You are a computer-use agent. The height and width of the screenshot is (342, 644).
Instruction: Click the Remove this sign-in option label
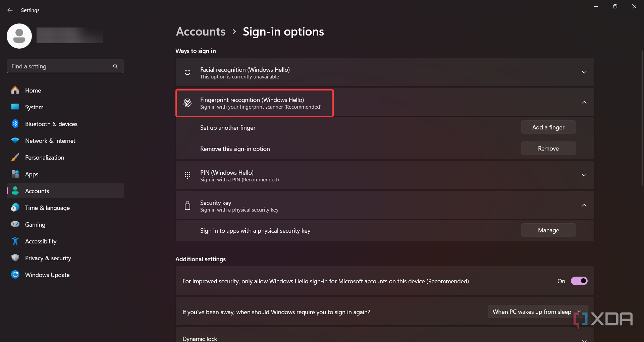235,149
